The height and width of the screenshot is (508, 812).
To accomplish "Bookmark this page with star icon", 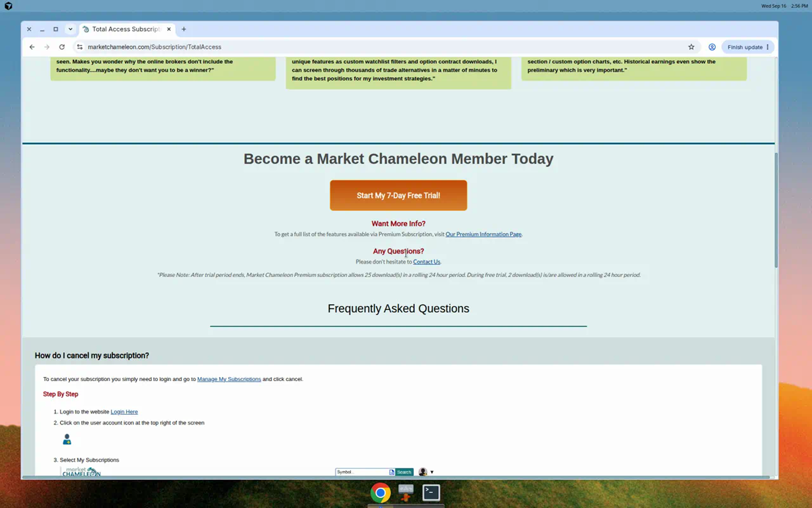I will pyautogui.click(x=691, y=47).
